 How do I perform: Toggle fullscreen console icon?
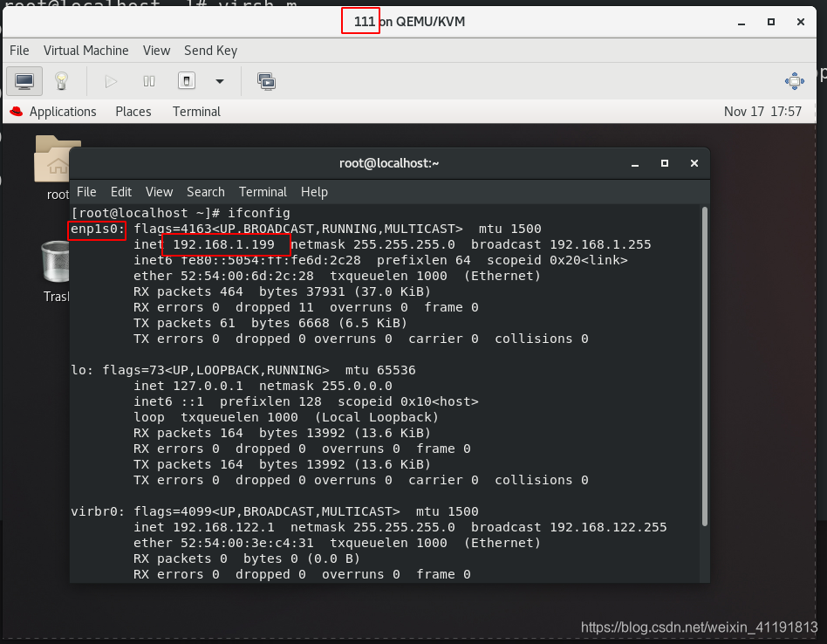pyautogui.click(x=795, y=81)
